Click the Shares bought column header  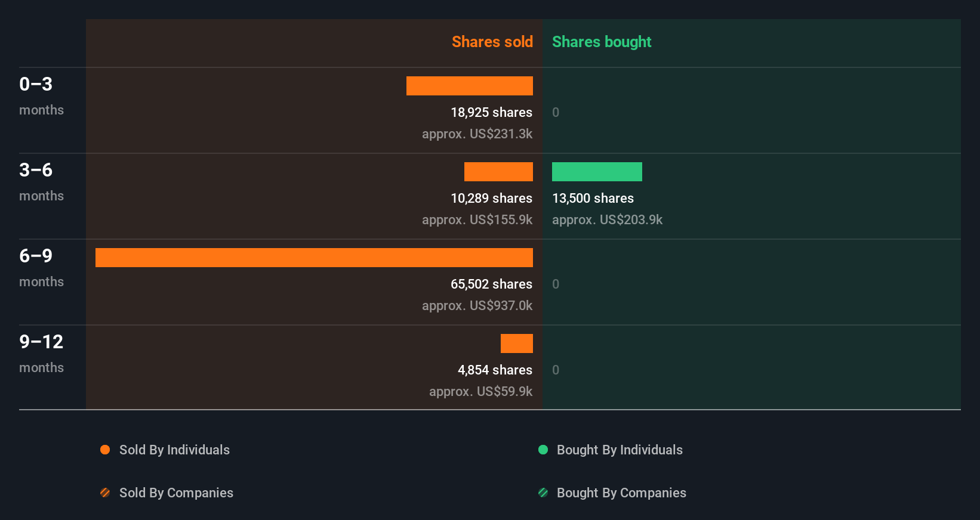602,42
